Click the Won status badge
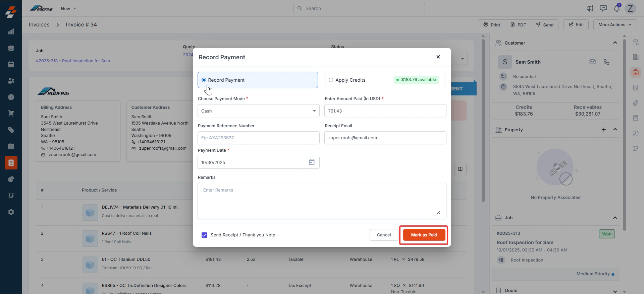Image resolution: width=644 pixels, height=294 pixels. [x=607, y=234]
